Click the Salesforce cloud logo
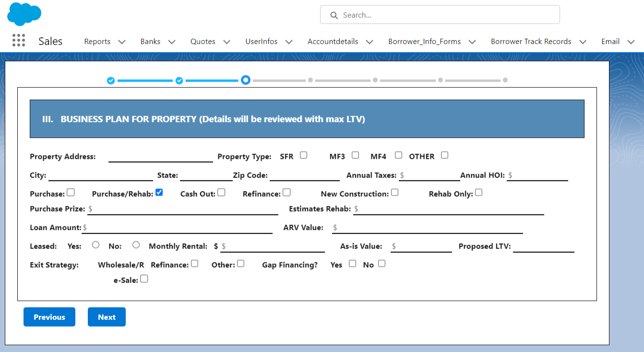The image size is (644, 352). (x=24, y=15)
